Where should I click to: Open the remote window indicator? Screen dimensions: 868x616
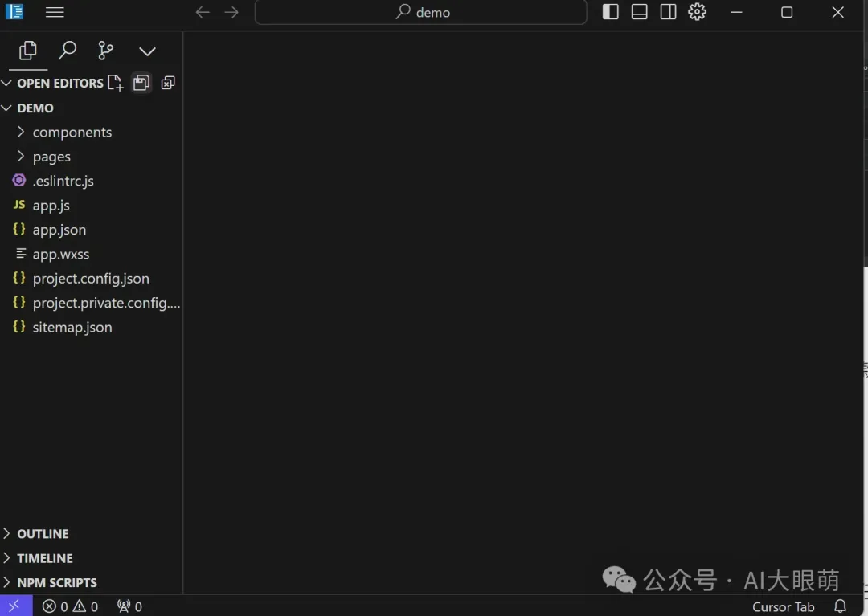[15, 606]
